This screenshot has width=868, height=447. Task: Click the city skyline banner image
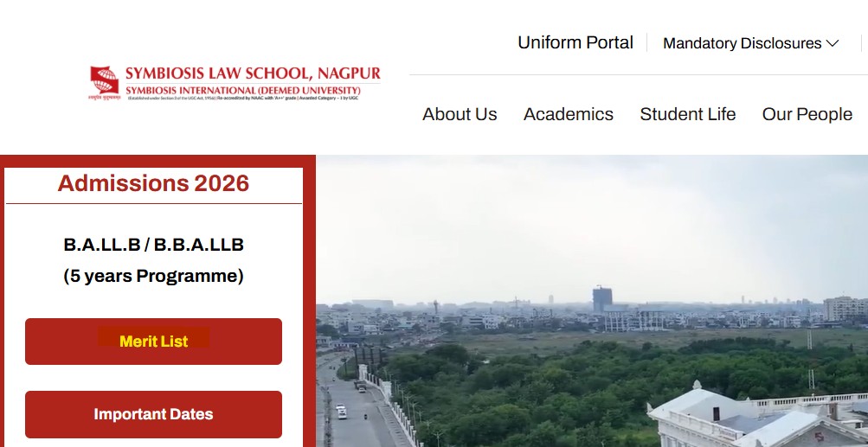click(592, 301)
